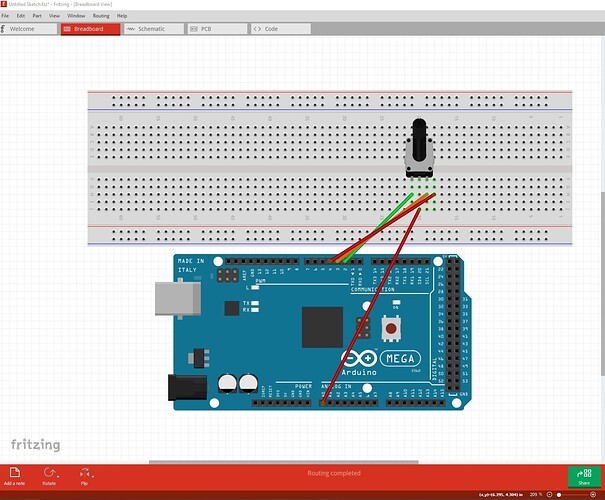
Task: Click the Rotate tool icon
Action: pyautogui.click(x=49, y=473)
